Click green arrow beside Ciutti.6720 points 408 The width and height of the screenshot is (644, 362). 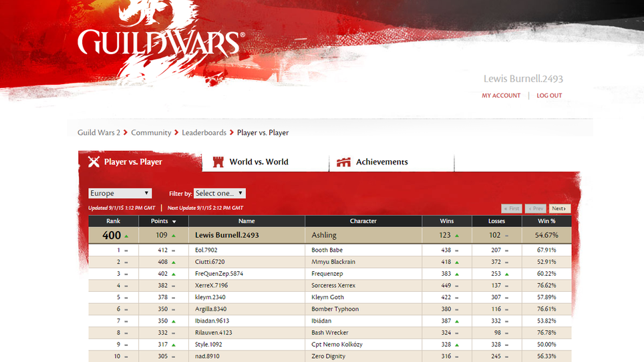173,262
